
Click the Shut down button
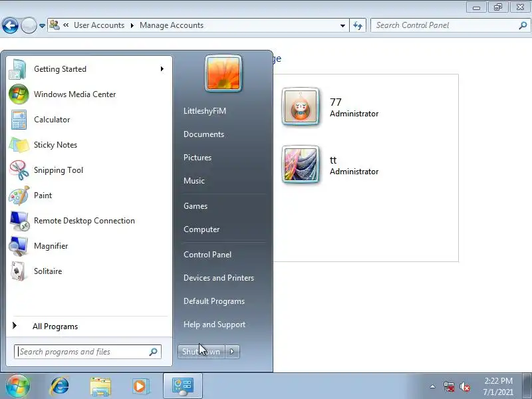(201, 352)
